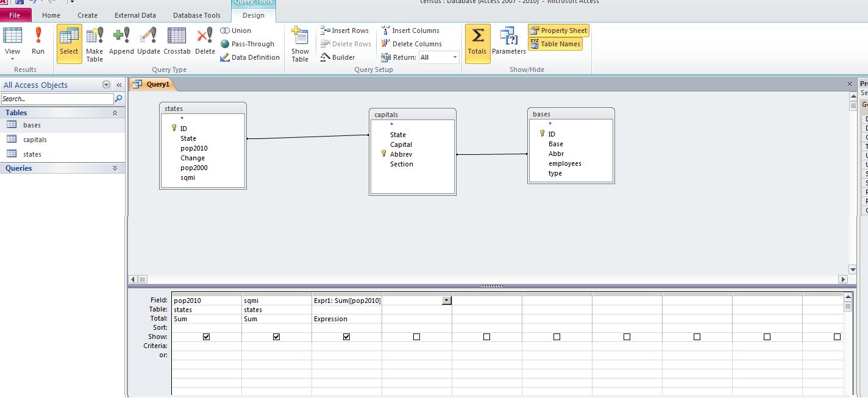Select pop2000 field in states table
The image size is (868, 406).
coord(194,168)
